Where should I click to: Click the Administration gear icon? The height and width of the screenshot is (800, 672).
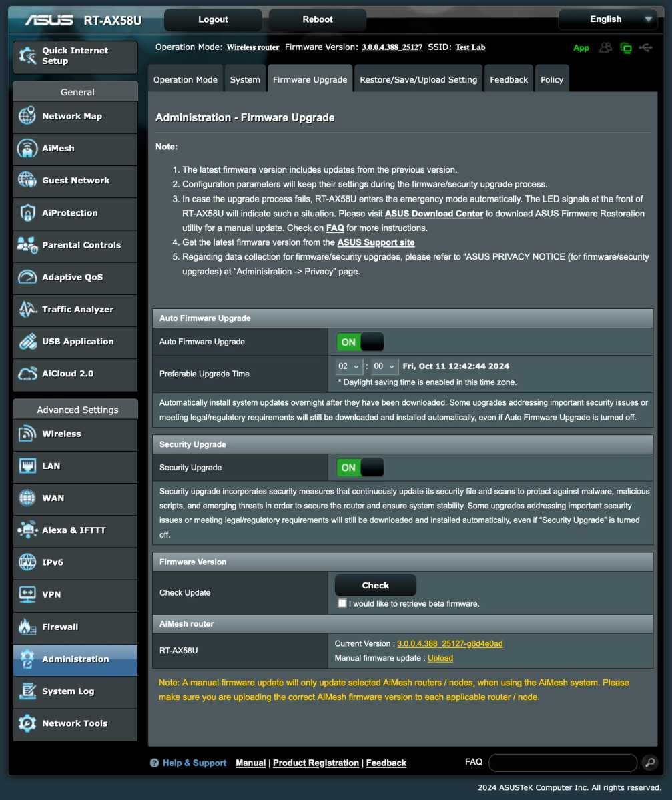pyautogui.click(x=27, y=659)
